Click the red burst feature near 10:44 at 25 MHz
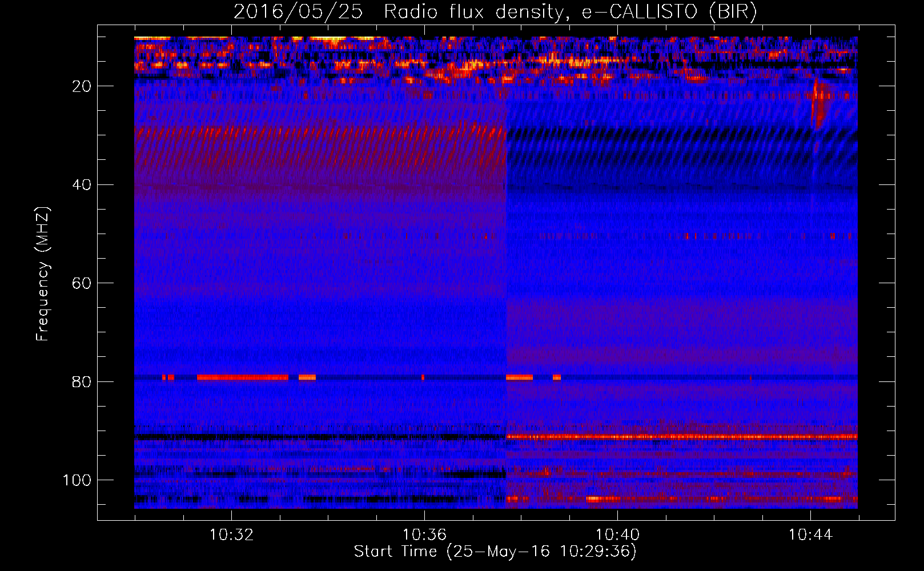The height and width of the screenshot is (571, 924). (x=819, y=104)
